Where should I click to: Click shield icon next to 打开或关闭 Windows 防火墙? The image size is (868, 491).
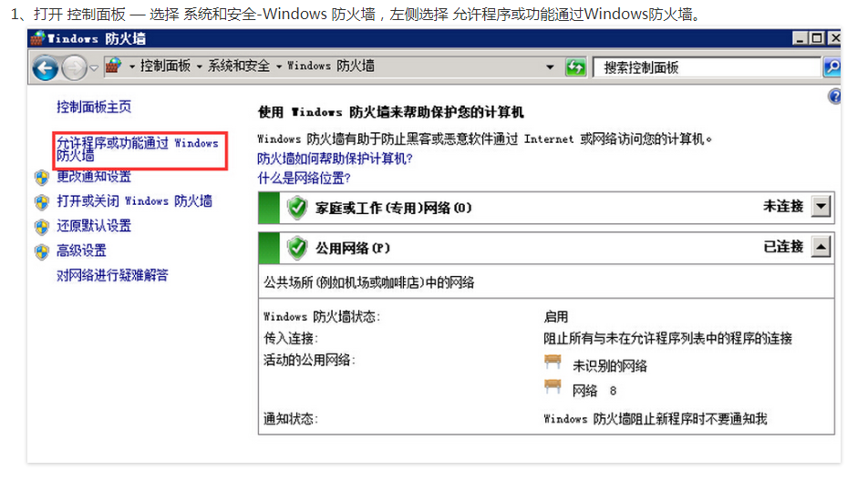click(x=42, y=202)
